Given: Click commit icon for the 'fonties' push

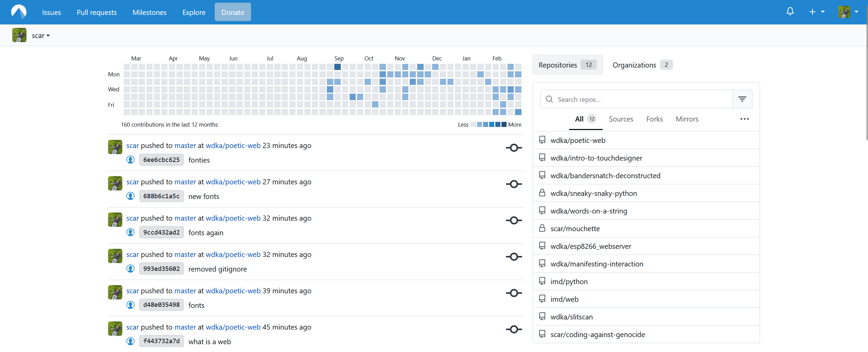Looking at the screenshot, I should point(514,148).
